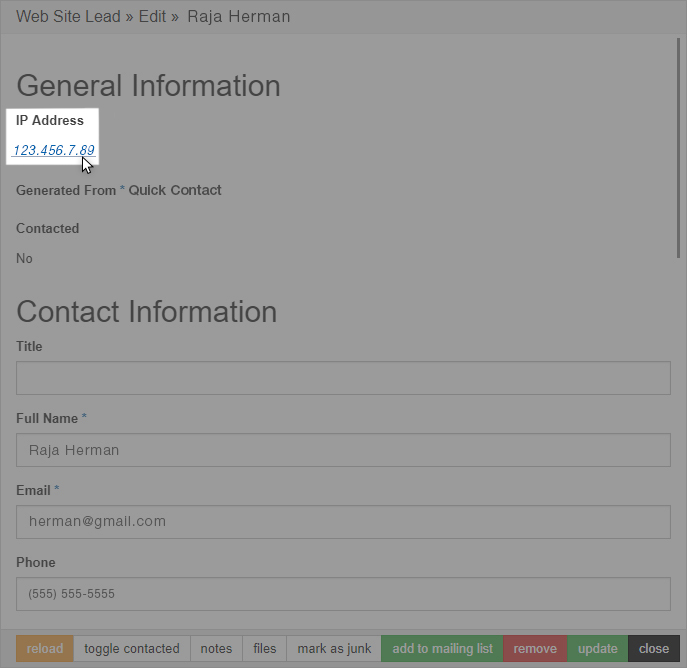
Task: Click the Edit breadcrumb item
Action: click(x=152, y=17)
